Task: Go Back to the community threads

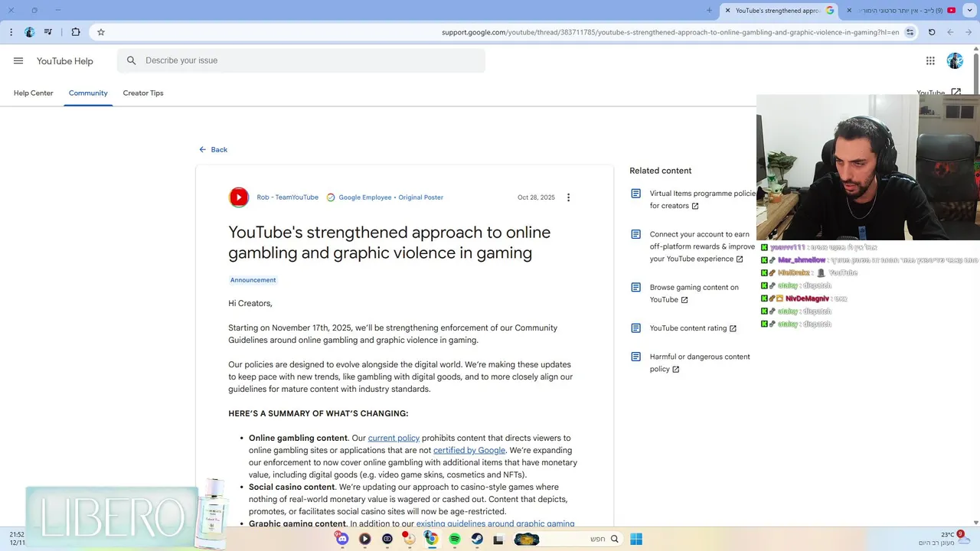Action: coord(213,149)
